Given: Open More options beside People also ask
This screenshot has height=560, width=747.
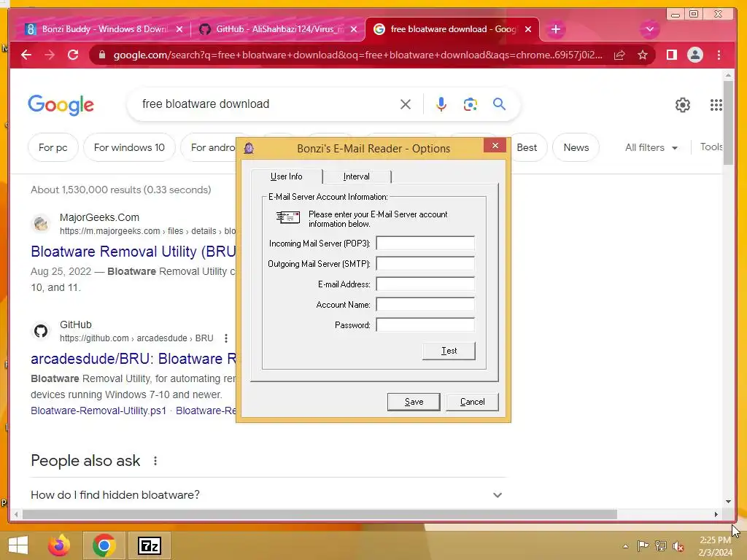Looking at the screenshot, I should 155,461.
